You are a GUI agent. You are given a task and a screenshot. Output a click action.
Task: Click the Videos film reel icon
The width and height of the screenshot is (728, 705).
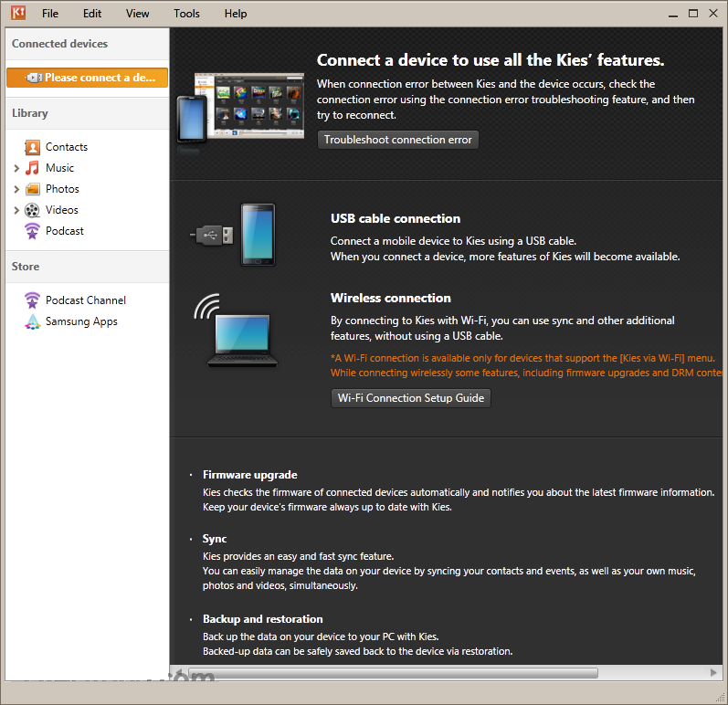[x=32, y=210]
